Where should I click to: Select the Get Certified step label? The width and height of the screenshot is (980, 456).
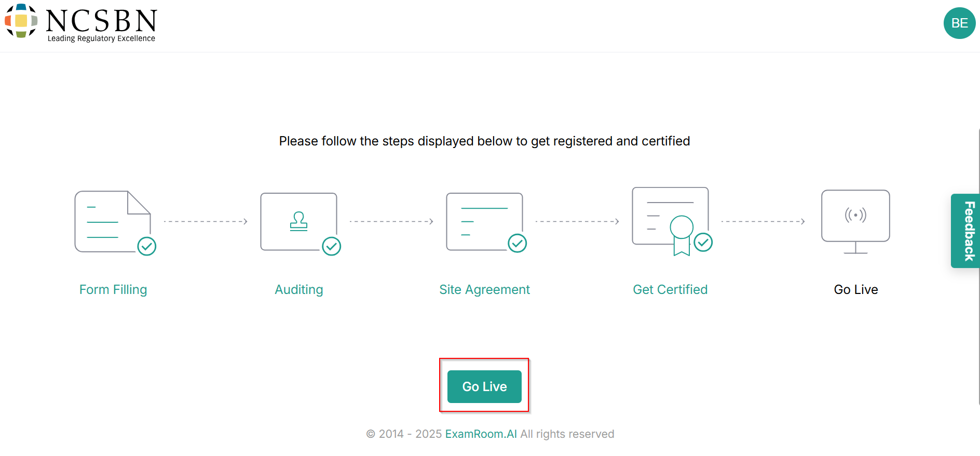coord(670,290)
